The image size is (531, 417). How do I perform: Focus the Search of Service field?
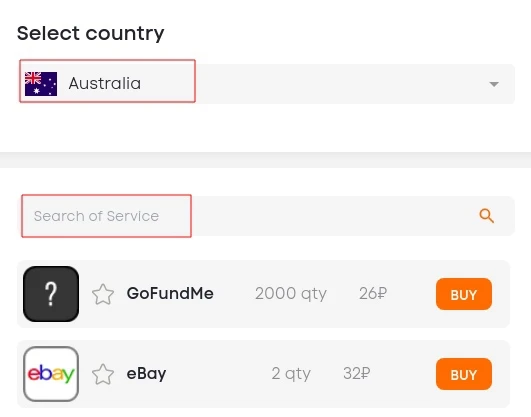(x=266, y=216)
